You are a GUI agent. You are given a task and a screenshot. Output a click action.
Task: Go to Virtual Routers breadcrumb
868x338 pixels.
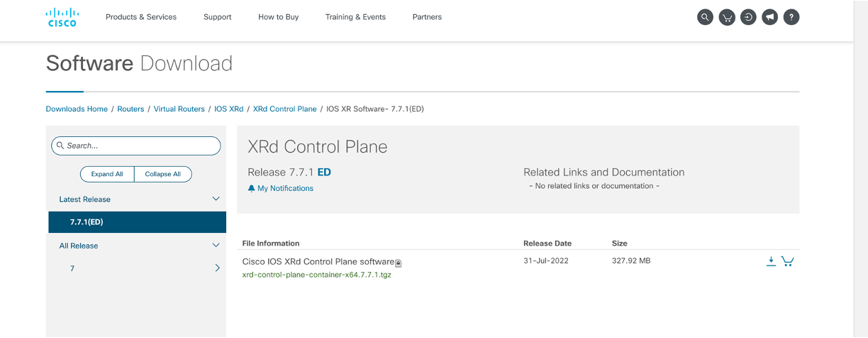(179, 109)
